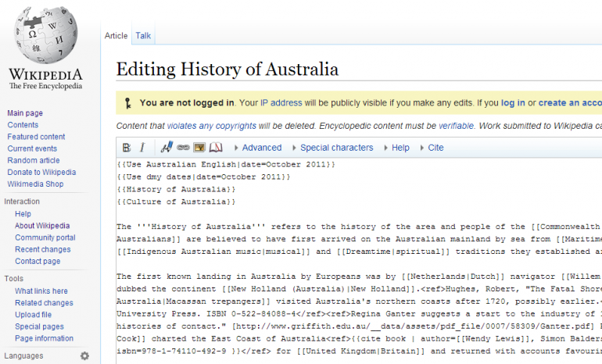Click inside the wikitext editing area
602x364 pixels.
(x=359, y=261)
